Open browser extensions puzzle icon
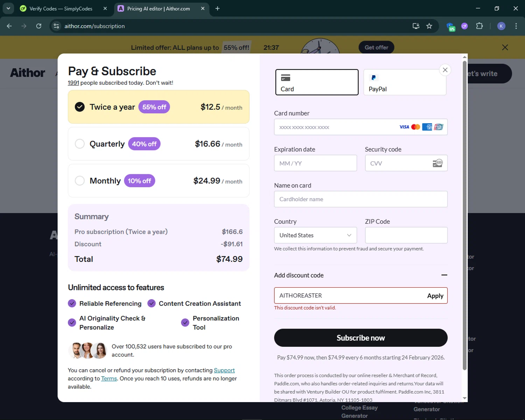This screenshot has width=525, height=420. click(479, 26)
